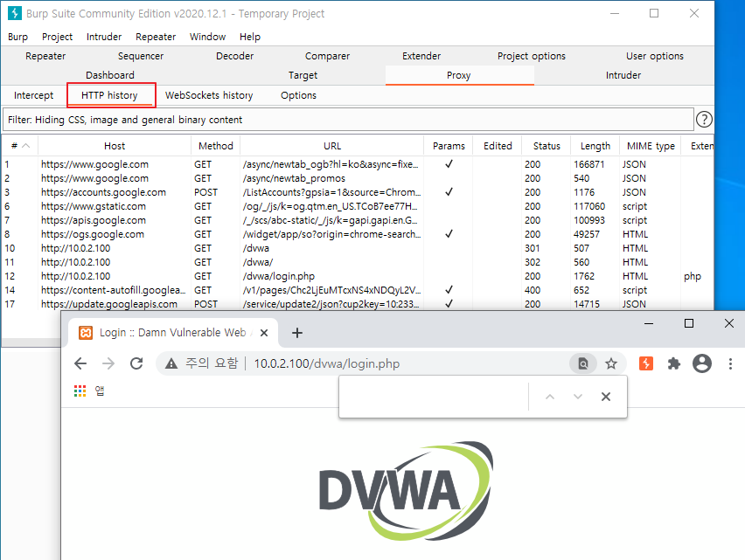Screen dimensions: 745x560
Task: Switch to the Sequencer tab
Action: pos(141,56)
